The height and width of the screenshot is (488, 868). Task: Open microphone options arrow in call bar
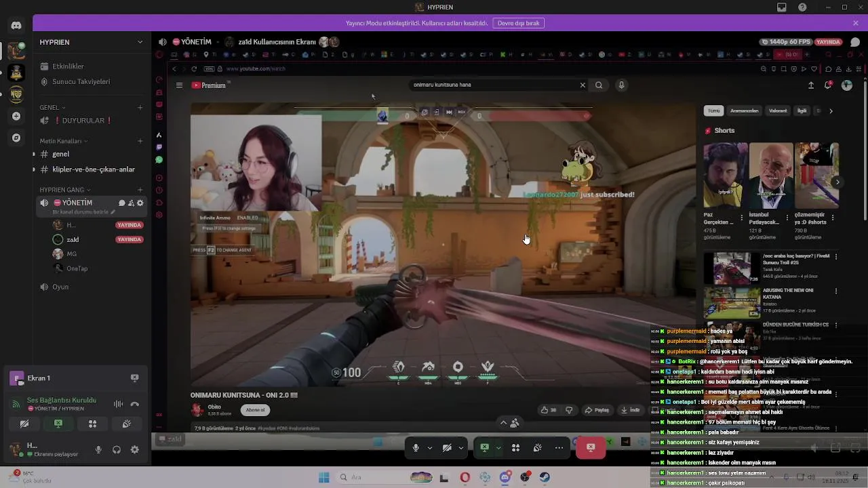tap(430, 447)
